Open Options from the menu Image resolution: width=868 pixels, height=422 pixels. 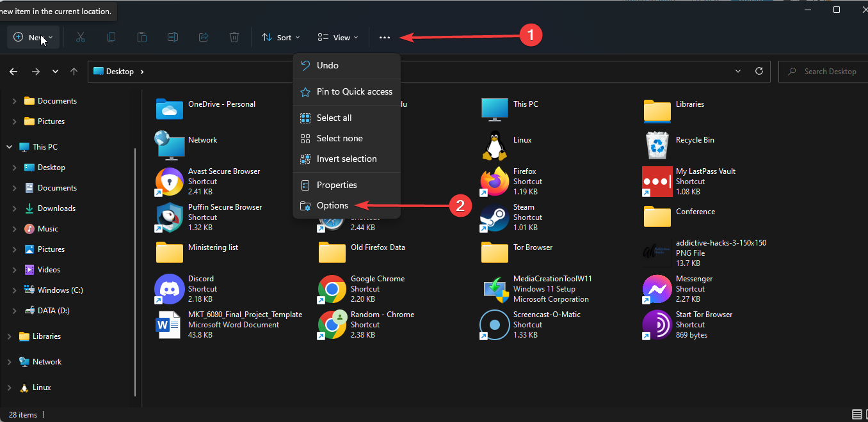click(346, 205)
